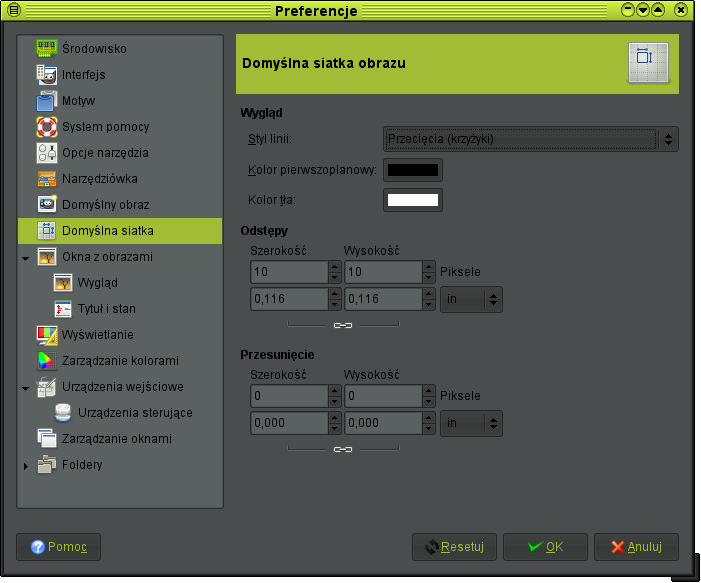Viewport: 701px width, 583px height.
Task: Open the Tytuł i stan page
Action: click(106, 308)
